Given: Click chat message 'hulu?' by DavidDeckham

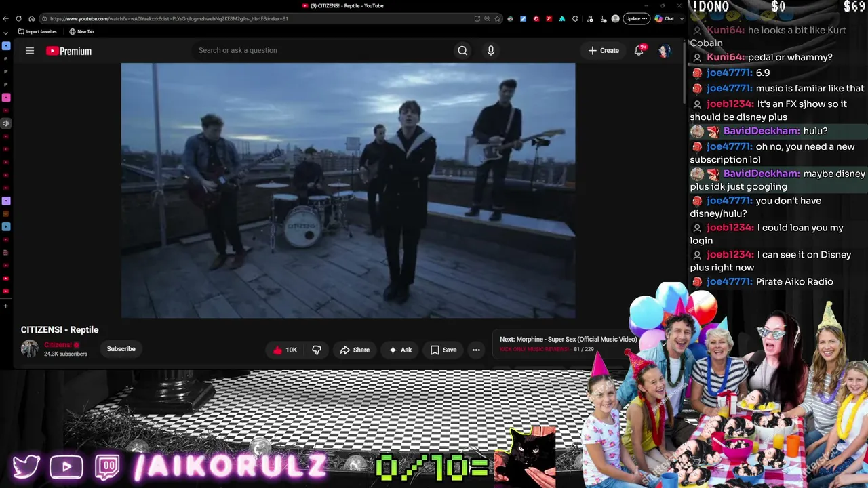Looking at the screenshot, I should [x=815, y=131].
